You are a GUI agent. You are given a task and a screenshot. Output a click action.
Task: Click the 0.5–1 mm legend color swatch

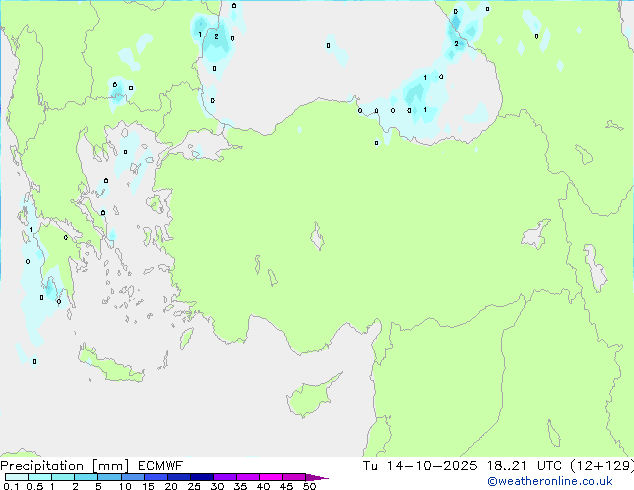pos(40,477)
